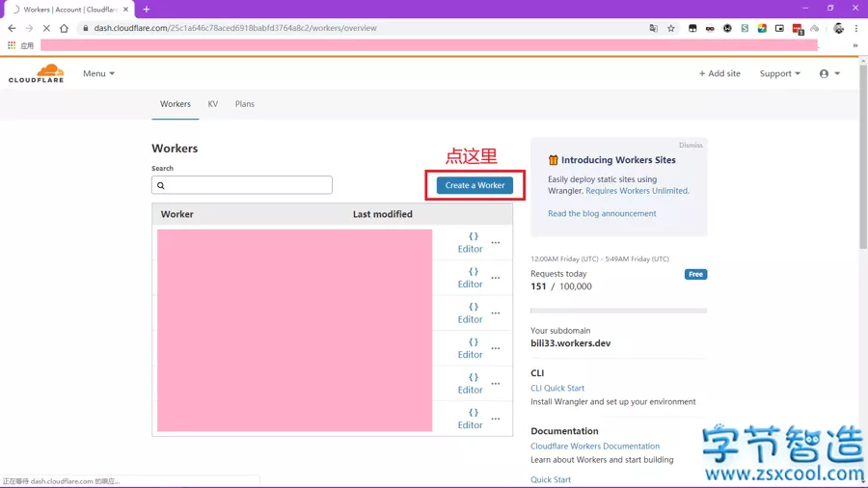This screenshot has width=868, height=488.
Task: Click Add site
Action: (x=719, y=73)
